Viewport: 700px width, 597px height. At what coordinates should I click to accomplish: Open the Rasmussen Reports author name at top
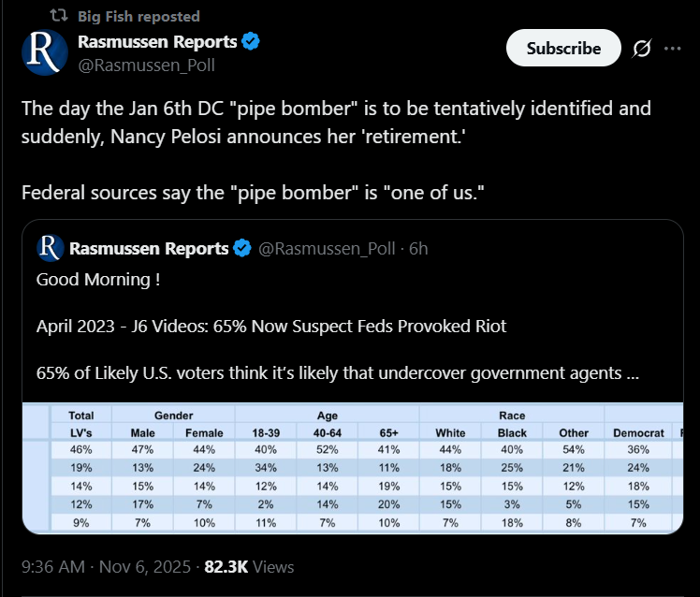coord(157,41)
